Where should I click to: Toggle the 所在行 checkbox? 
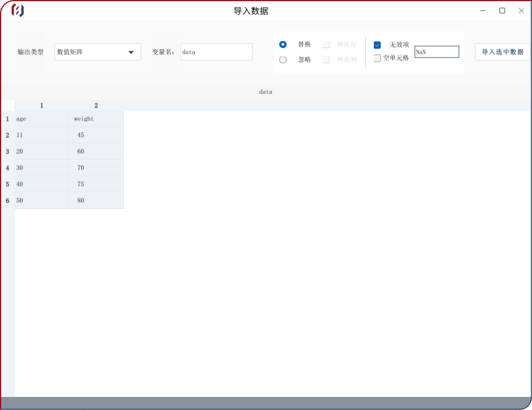click(x=325, y=44)
